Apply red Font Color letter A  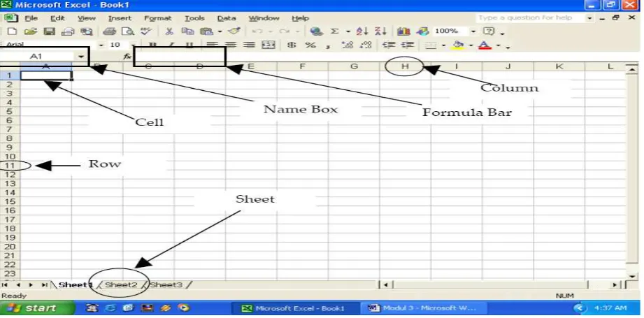(x=485, y=45)
